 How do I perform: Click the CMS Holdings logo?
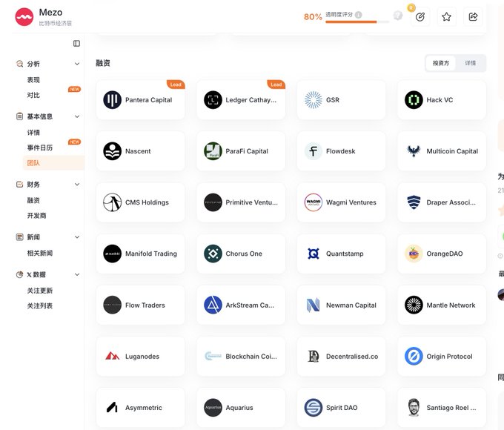pos(112,202)
